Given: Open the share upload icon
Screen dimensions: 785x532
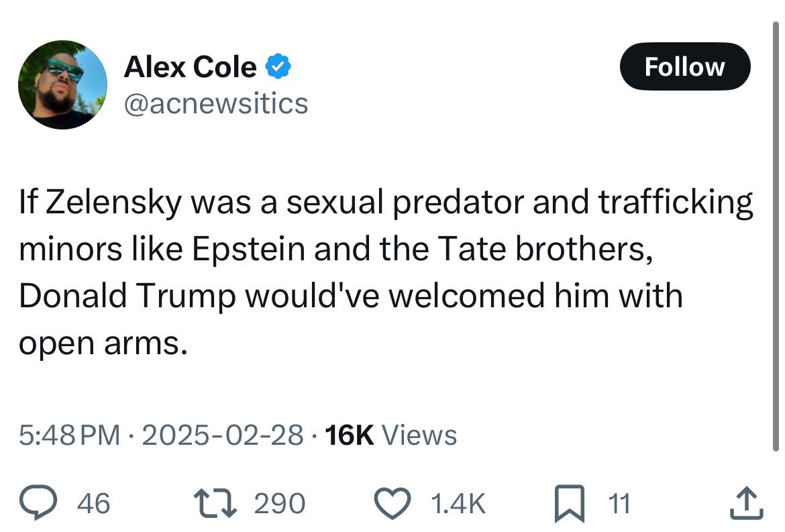Looking at the screenshot, I should pos(747,503).
